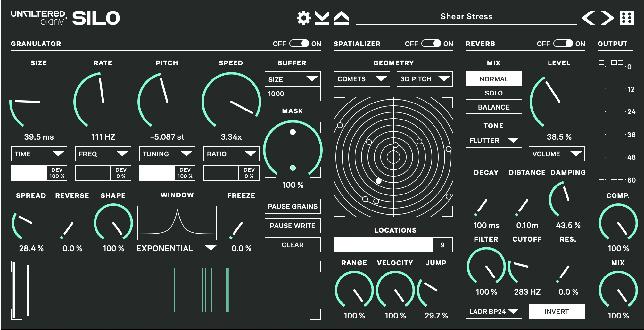The height and width of the screenshot is (330, 644).
Task: Open the Time dropdown under Size
Action: pyautogui.click(x=39, y=154)
